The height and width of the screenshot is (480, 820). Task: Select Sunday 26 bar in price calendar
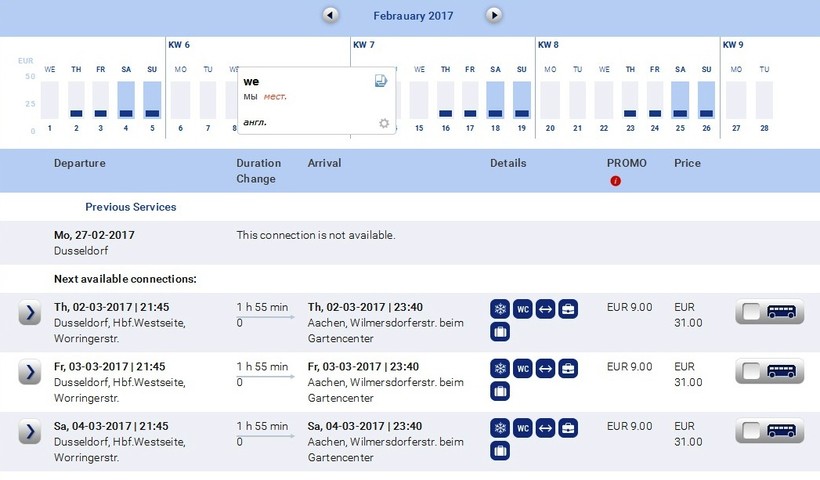pos(706,100)
